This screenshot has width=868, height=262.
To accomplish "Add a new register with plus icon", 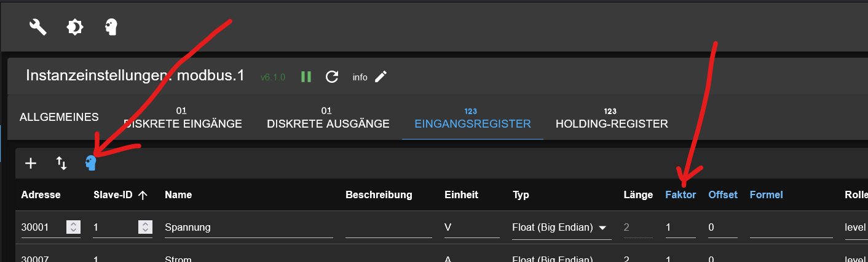I will point(31,163).
